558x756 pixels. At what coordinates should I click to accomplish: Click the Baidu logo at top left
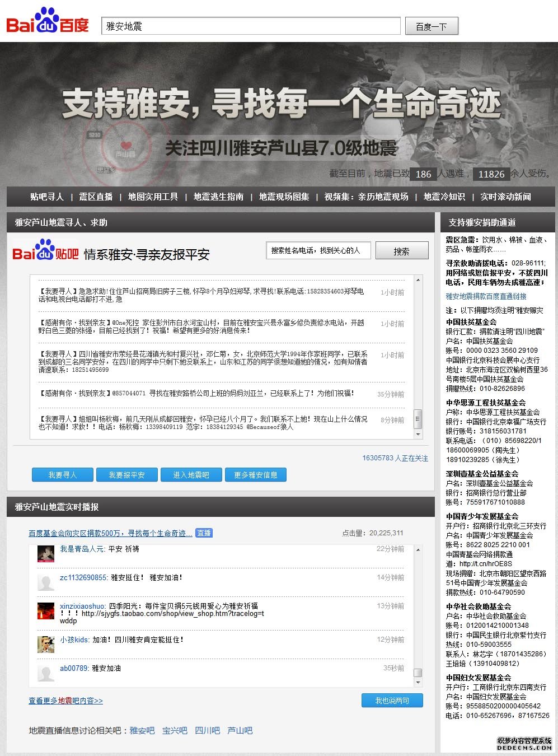click(x=48, y=21)
